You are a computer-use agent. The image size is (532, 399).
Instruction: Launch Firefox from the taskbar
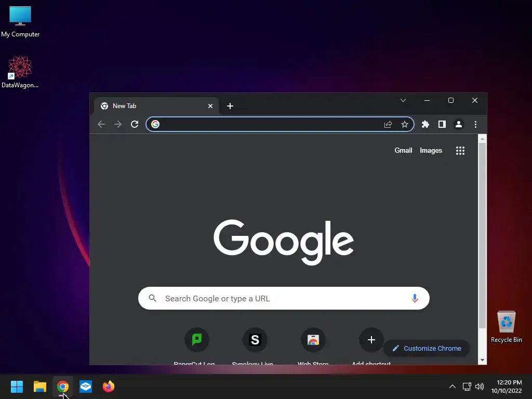[x=109, y=387]
